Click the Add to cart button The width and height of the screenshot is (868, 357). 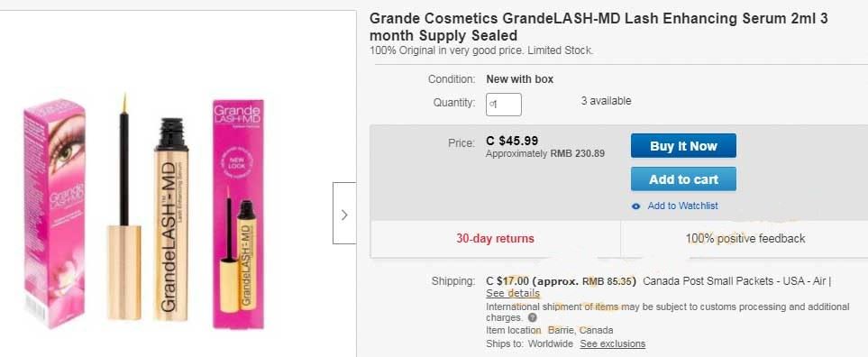pyautogui.click(x=683, y=178)
